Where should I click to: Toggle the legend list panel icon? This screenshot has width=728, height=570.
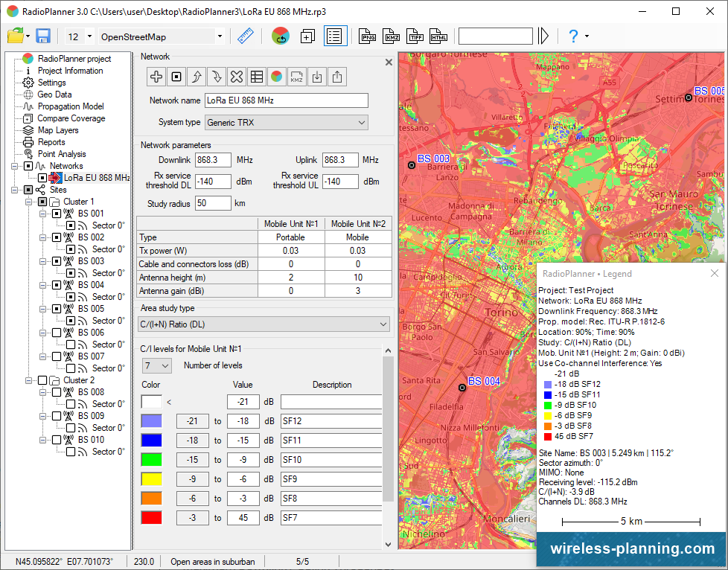(335, 36)
